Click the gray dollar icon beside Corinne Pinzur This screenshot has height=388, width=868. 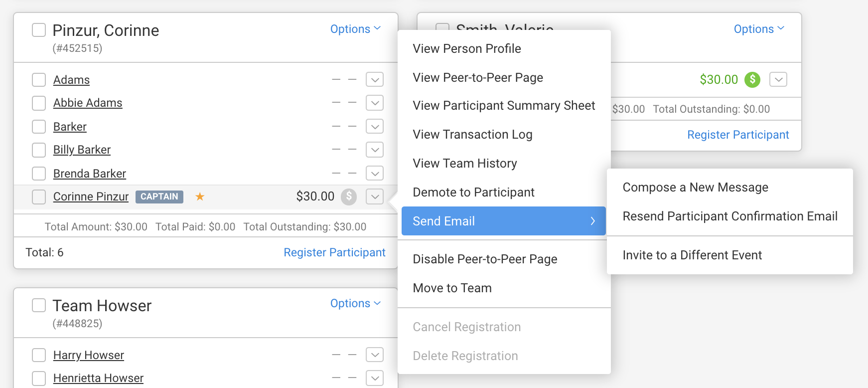349,196
